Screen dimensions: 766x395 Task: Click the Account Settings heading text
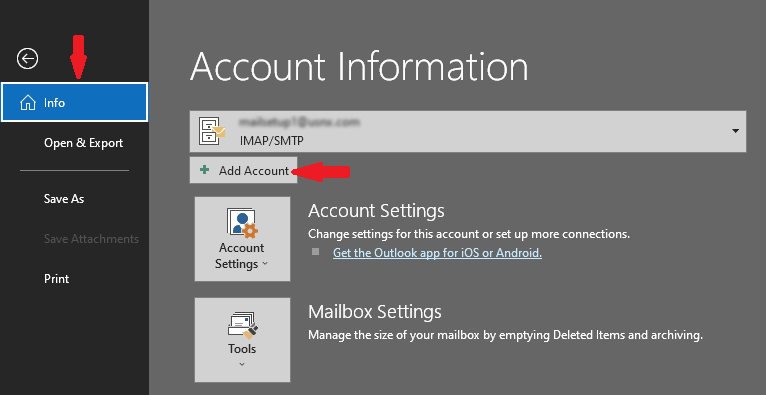pos(376,211)
